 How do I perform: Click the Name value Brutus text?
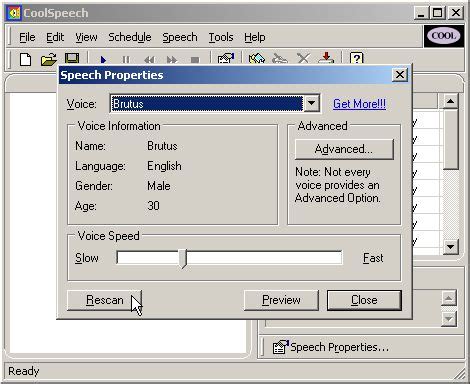(x=162, y=146)
